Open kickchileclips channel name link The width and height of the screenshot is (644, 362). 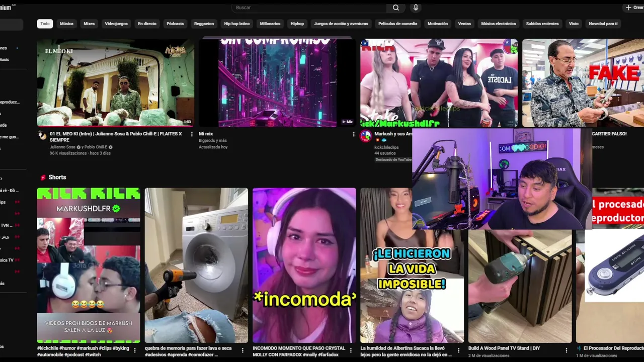coord(386,147)
